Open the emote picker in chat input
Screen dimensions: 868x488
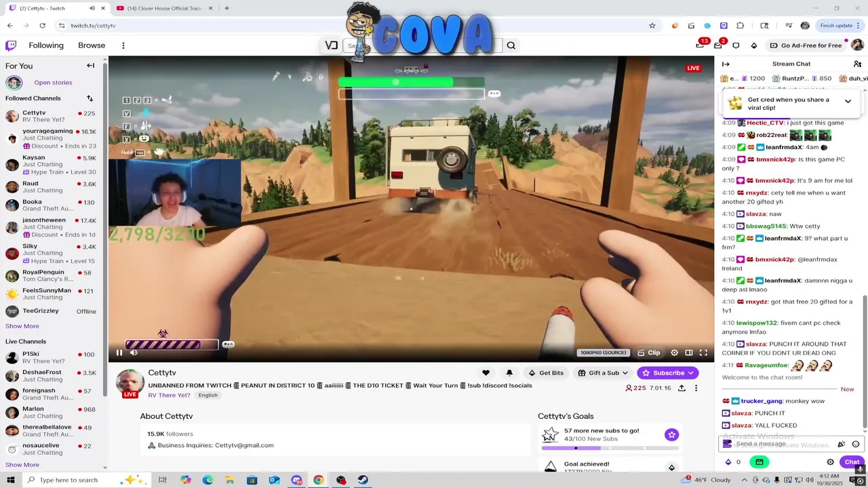click(856, 444)
